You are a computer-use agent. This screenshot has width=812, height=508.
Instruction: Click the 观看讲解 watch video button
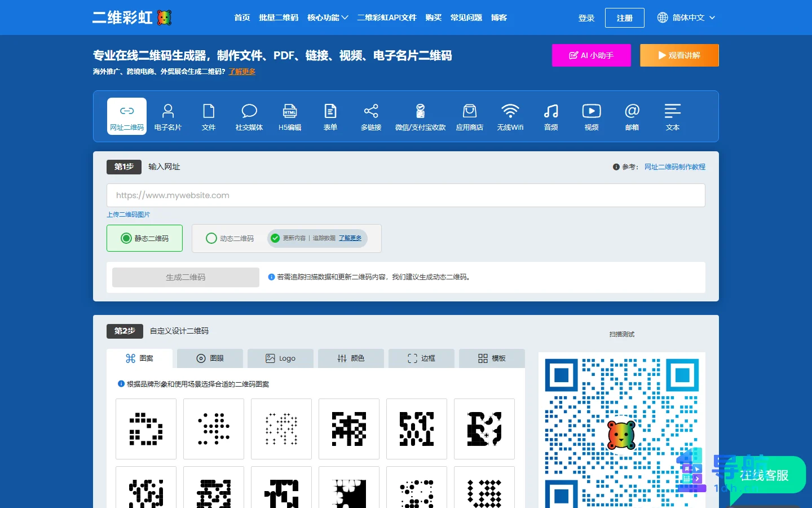click(x=679, y=55)
